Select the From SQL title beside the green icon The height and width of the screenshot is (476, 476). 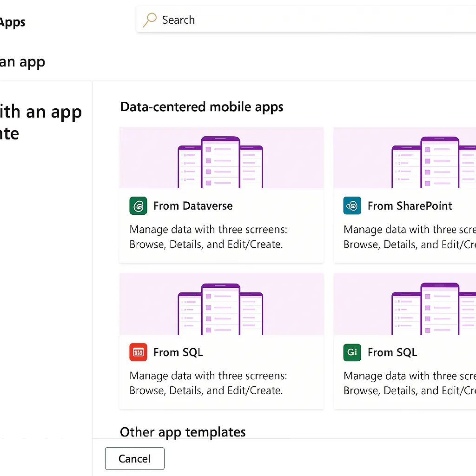point(392,352)
